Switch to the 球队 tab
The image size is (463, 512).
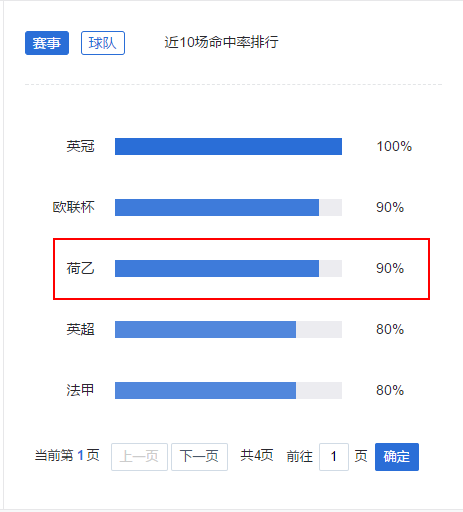(x=103, y=43)
